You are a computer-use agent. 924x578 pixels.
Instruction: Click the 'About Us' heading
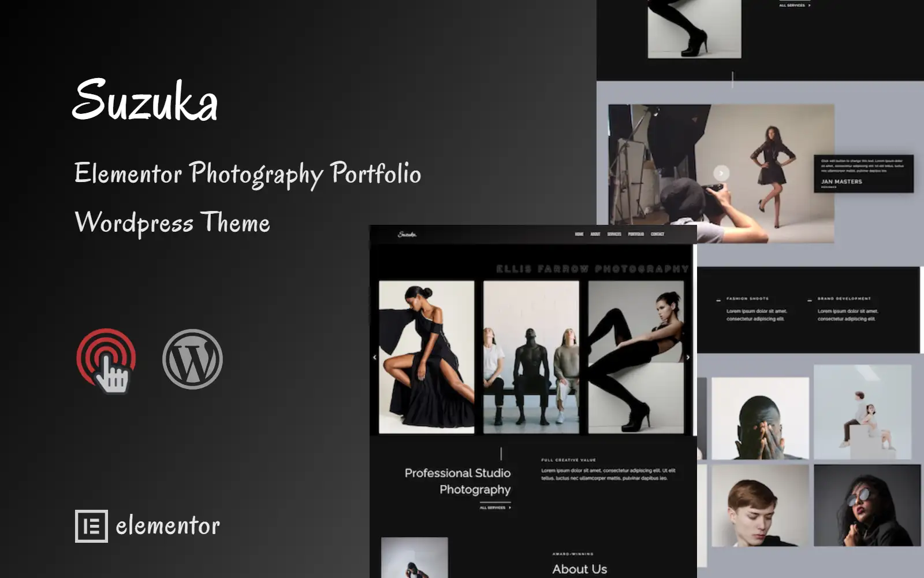(x=580, y=569)
